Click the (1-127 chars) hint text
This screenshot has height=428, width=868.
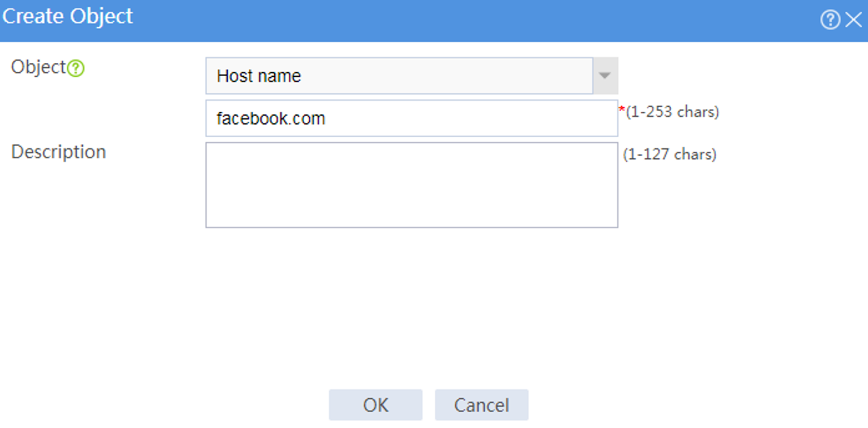[x=669, y=154]
